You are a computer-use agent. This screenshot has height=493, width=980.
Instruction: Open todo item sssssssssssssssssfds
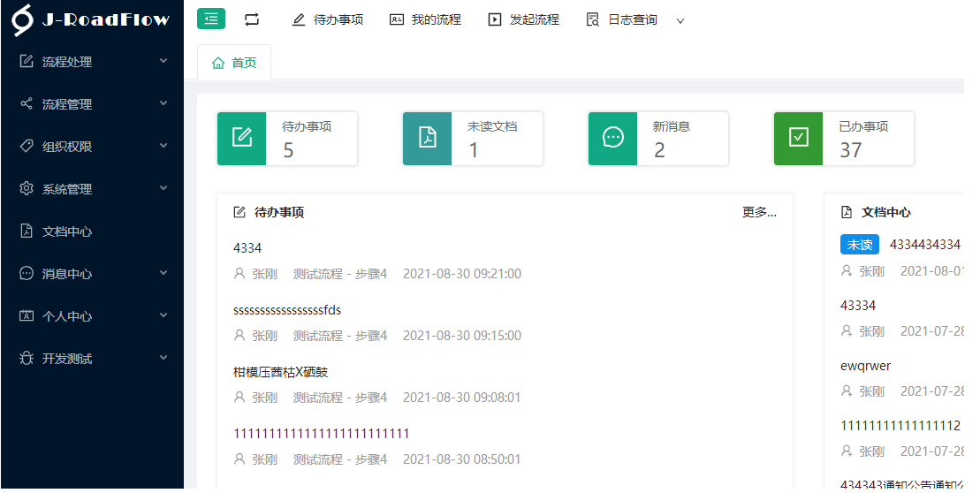[x=287, y=310]
